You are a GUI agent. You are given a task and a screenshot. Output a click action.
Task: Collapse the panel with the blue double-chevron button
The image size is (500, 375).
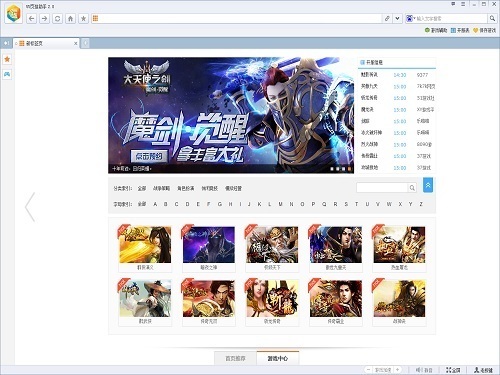(x=428, y=185)
